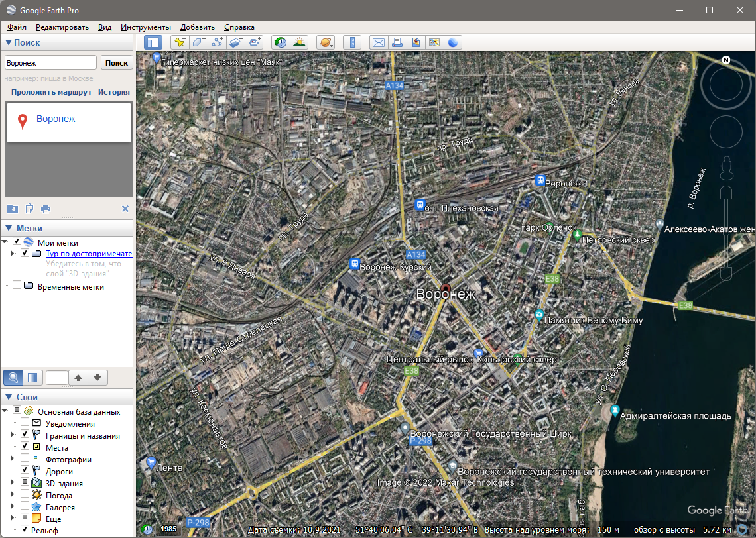The image size is (756, 538).
Task: Expand the 3D-здания layer tree
Action: click(13, 483)
